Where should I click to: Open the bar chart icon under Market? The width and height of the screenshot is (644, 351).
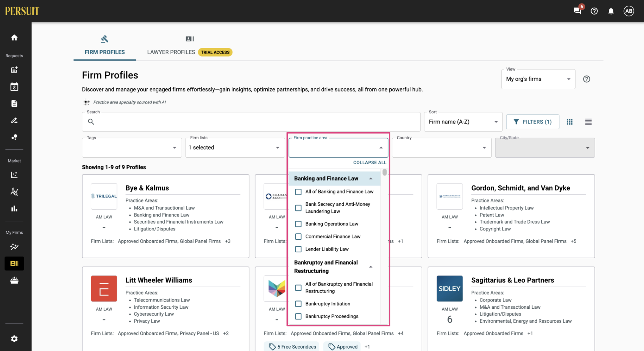[14, 209]
